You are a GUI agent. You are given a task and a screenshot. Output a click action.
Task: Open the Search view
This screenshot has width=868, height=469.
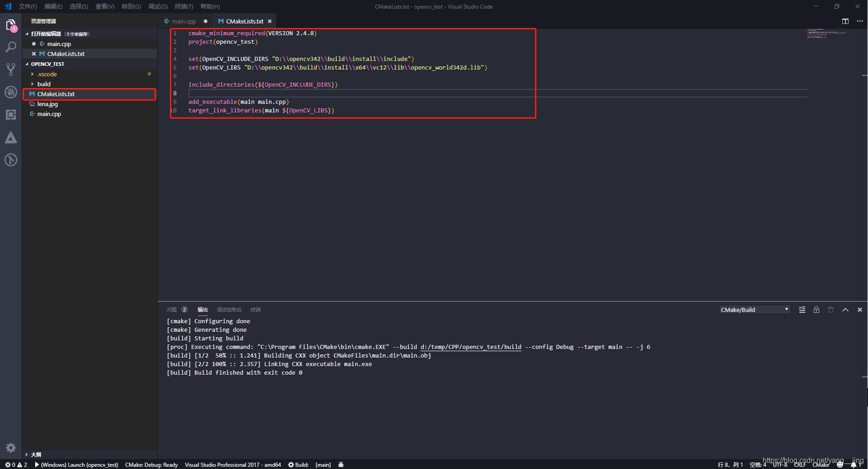coord(11,46)
